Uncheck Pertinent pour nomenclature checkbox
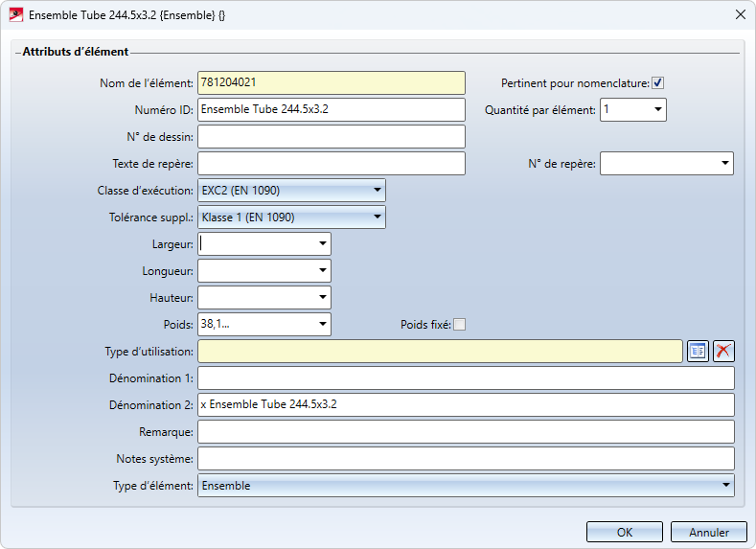 tap(658, 83)
